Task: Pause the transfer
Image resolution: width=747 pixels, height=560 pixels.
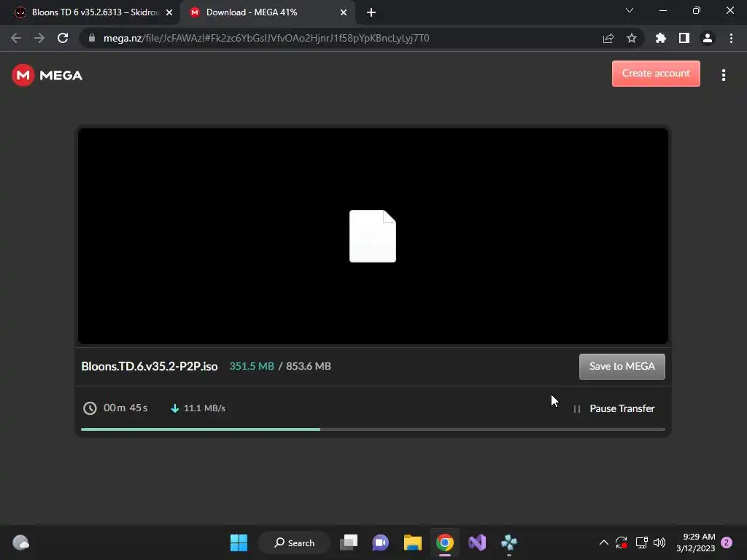Action: 614,408
